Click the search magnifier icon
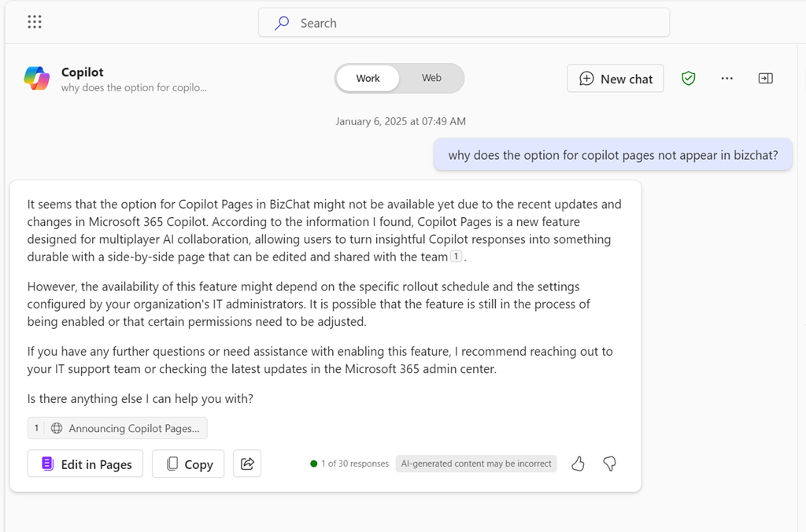This screenshot has width=806, height=532. pyautogui.click(x=282, y=23)
